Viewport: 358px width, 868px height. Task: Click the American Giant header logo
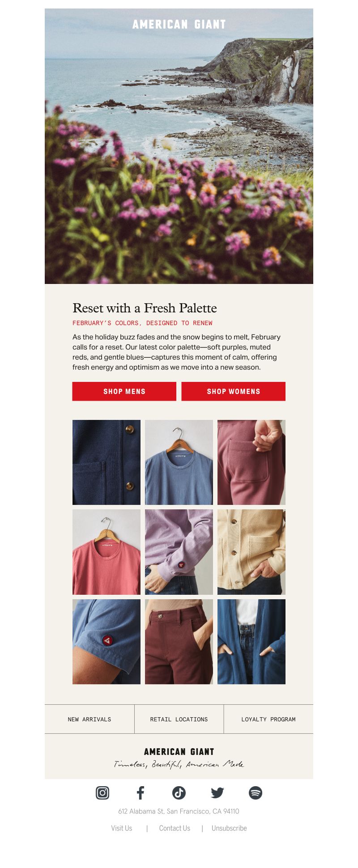179,24
